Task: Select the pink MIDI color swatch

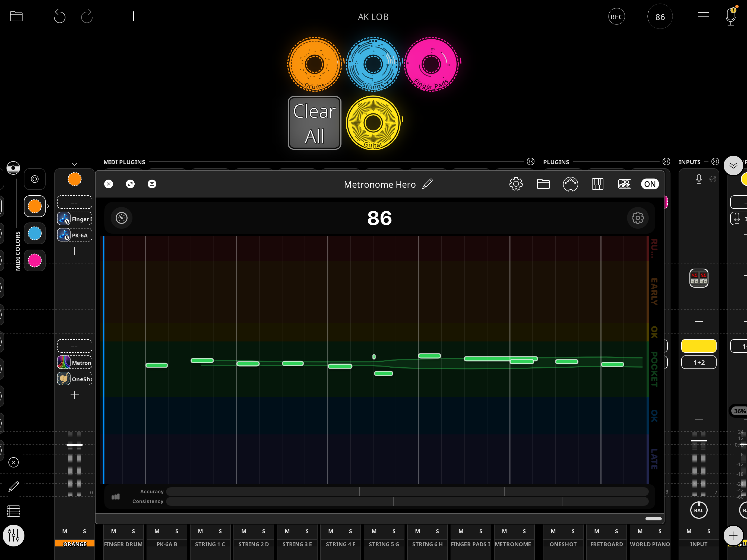Action: [x=34, y=260]
